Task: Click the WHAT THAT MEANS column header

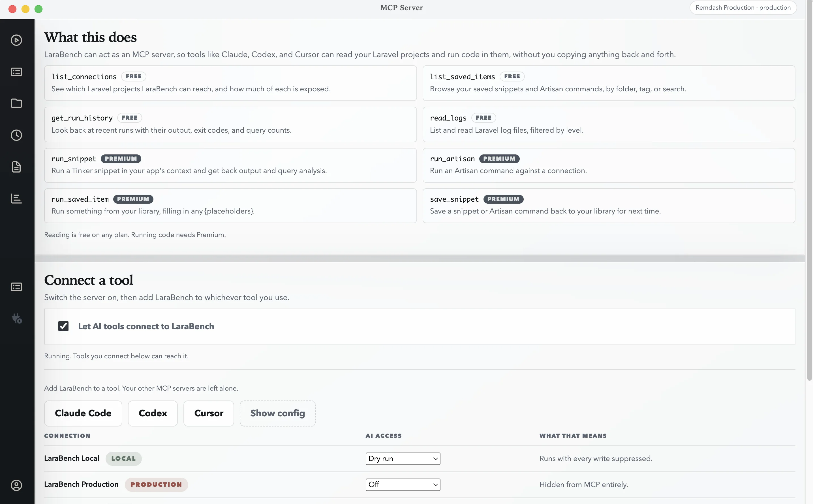Action: click(x=573, y=436)
